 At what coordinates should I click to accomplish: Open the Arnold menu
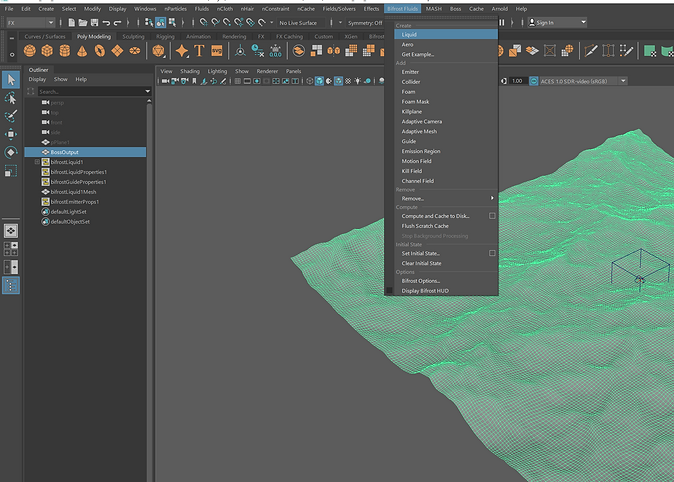point(499,9)
